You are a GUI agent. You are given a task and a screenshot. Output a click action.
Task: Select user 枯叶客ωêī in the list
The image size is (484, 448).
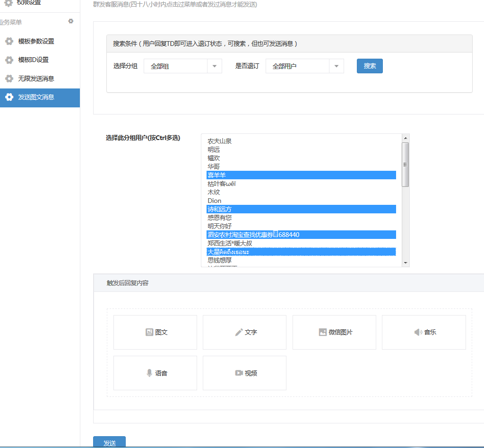(301, 184)
